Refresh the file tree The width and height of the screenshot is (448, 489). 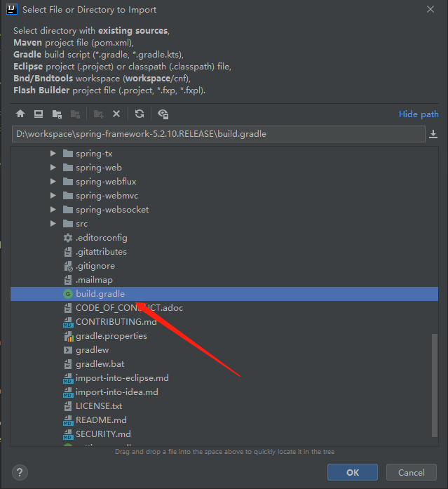click(x=140, y=114)
